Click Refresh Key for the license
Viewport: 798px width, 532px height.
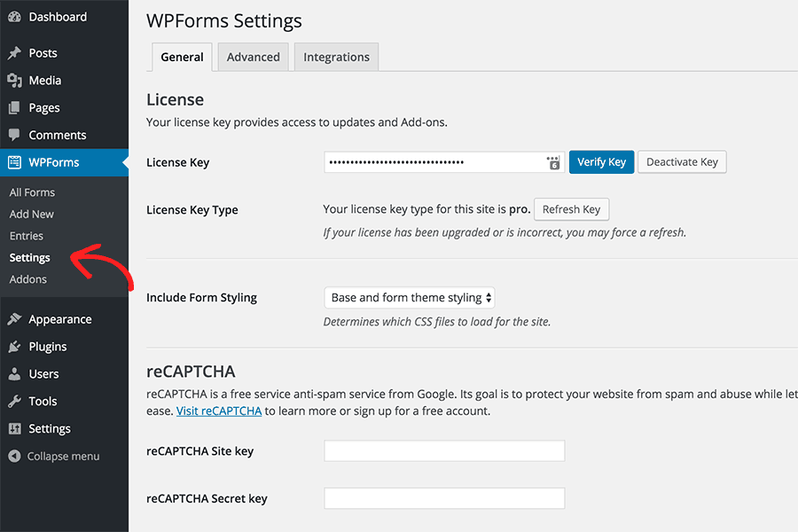pos(571,209)
